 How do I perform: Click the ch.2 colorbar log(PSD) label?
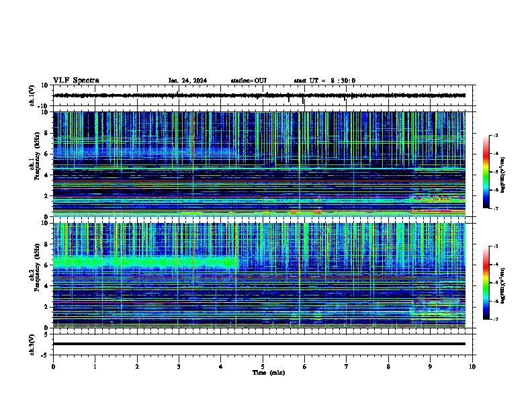(503, 285)
